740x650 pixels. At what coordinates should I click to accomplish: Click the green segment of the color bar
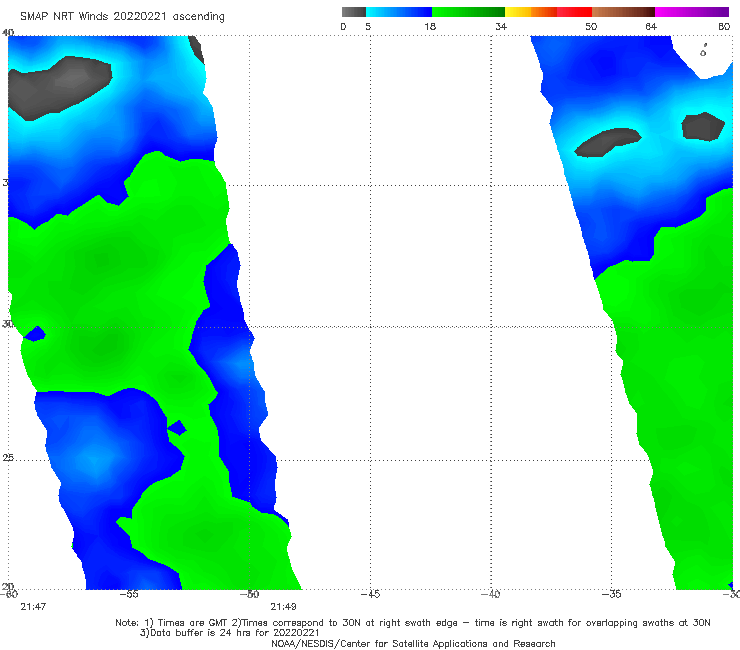click(x=468, y=12)
